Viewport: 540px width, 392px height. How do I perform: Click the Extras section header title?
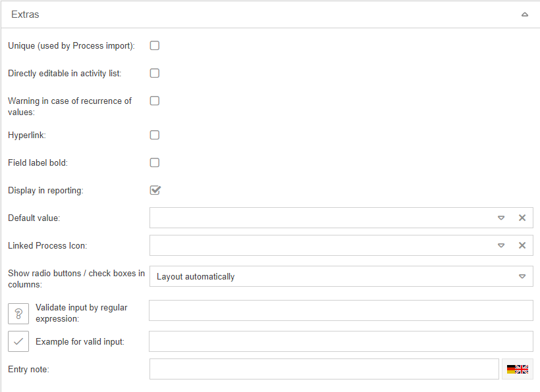coord(25,14)
